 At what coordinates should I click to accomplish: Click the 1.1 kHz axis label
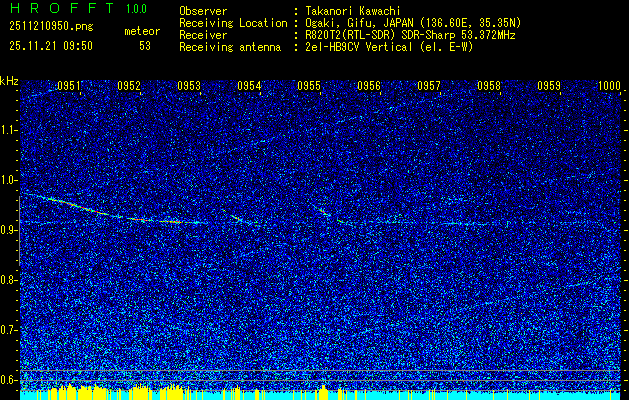point(9,130)
